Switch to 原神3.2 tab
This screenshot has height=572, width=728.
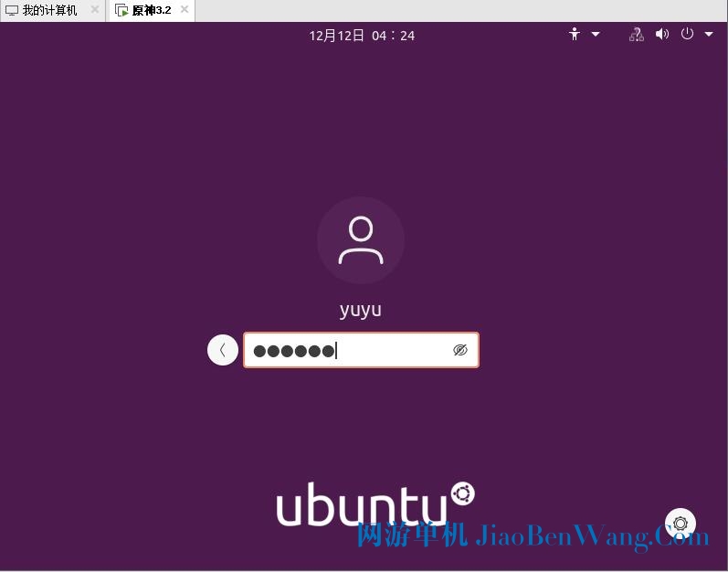point(152,10)
